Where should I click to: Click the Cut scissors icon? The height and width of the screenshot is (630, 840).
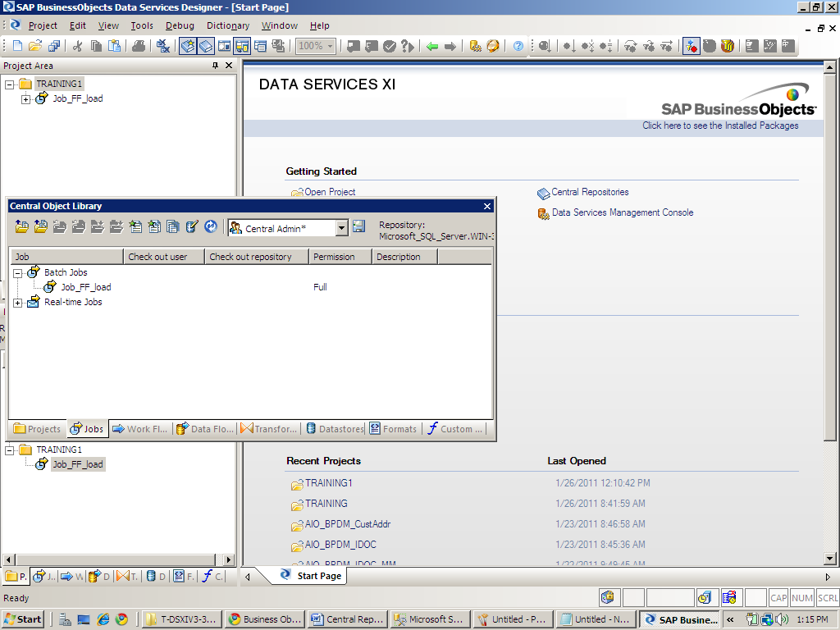(78, 46)
